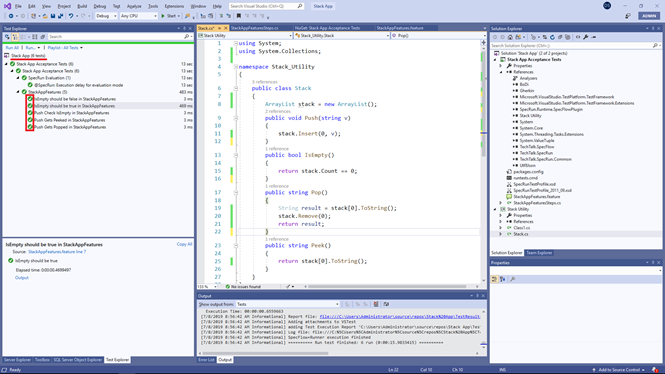Click Properties panel Property Pages wrench icon

coord(513,279)
